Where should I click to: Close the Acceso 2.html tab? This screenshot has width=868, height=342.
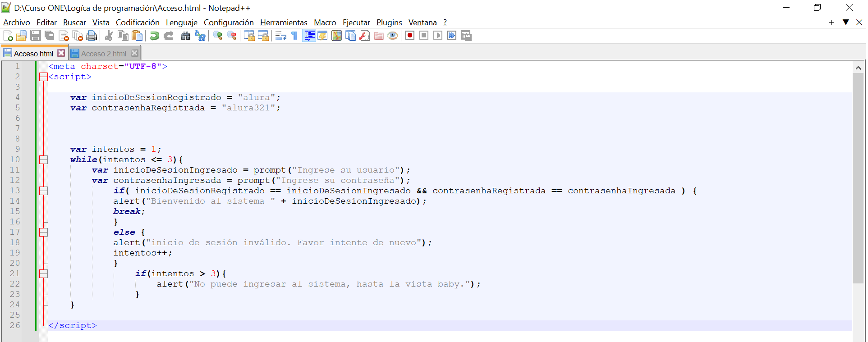[134, 53]
